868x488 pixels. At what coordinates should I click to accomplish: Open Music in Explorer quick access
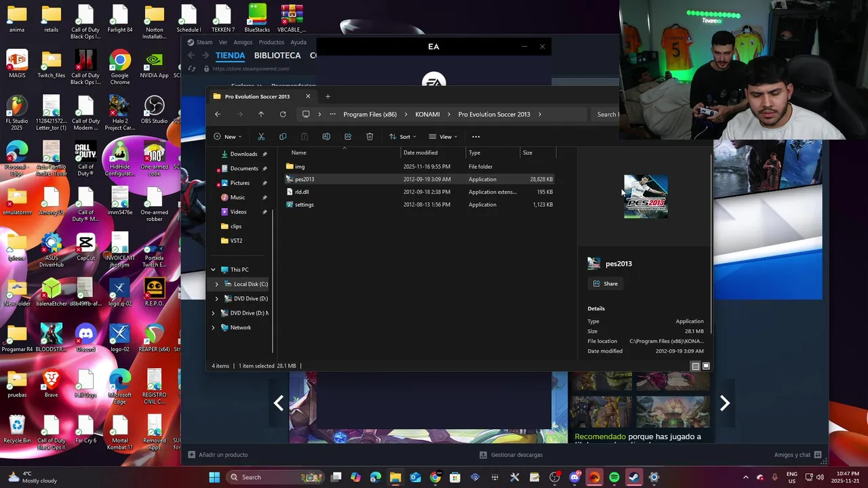coord(237,197)
